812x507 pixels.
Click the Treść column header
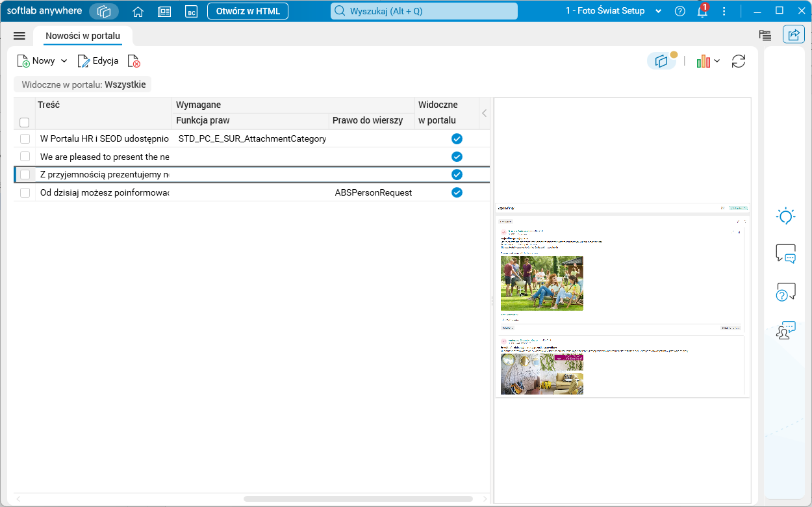104,113
